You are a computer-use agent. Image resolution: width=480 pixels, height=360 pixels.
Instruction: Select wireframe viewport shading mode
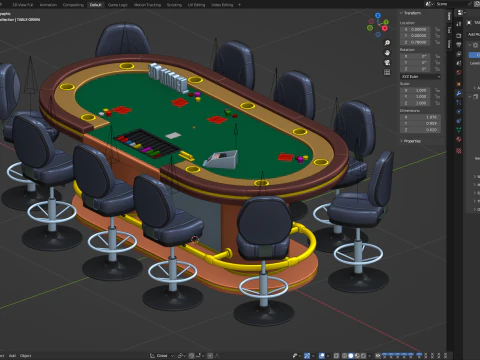344,356
